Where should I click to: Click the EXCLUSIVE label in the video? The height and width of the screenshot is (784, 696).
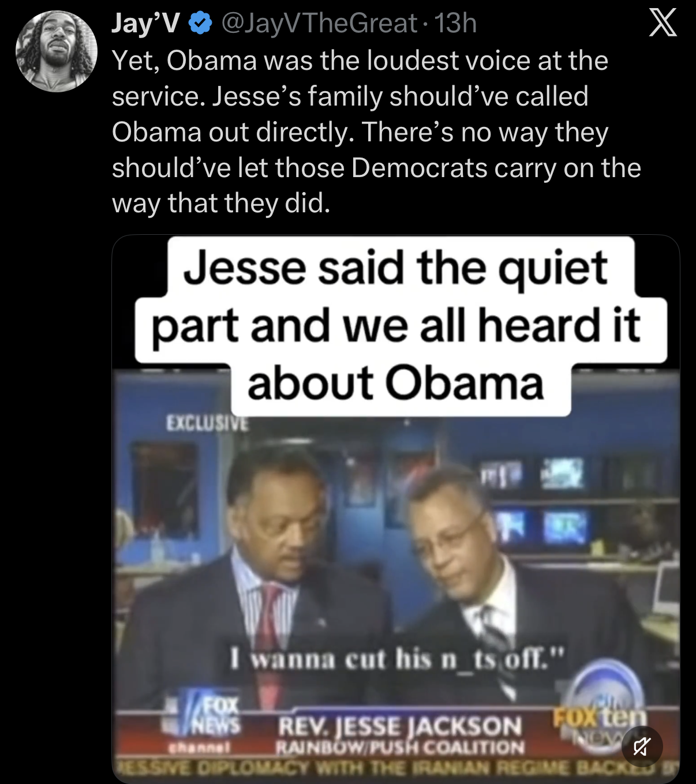(x=208, y=423)
